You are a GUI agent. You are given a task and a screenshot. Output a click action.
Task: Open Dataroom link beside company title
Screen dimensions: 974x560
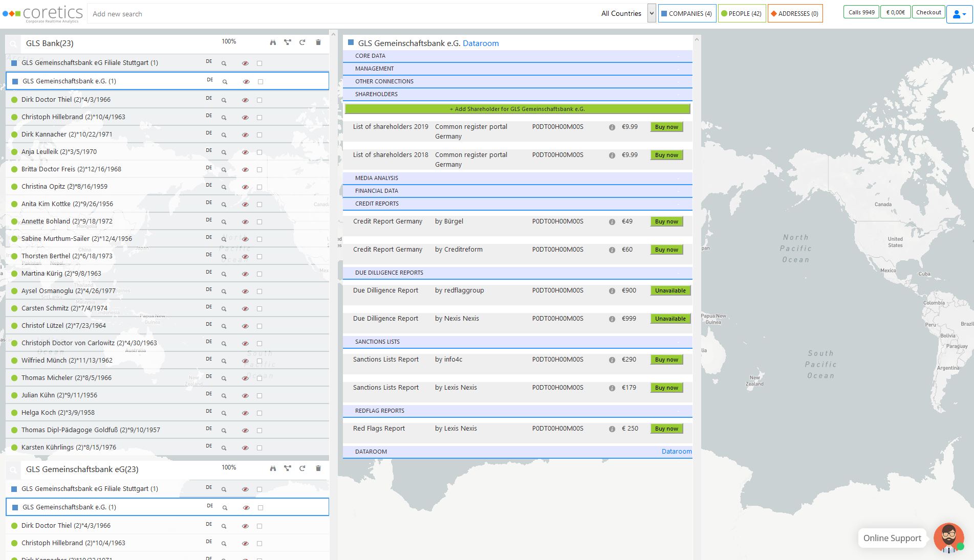[481, 43]
